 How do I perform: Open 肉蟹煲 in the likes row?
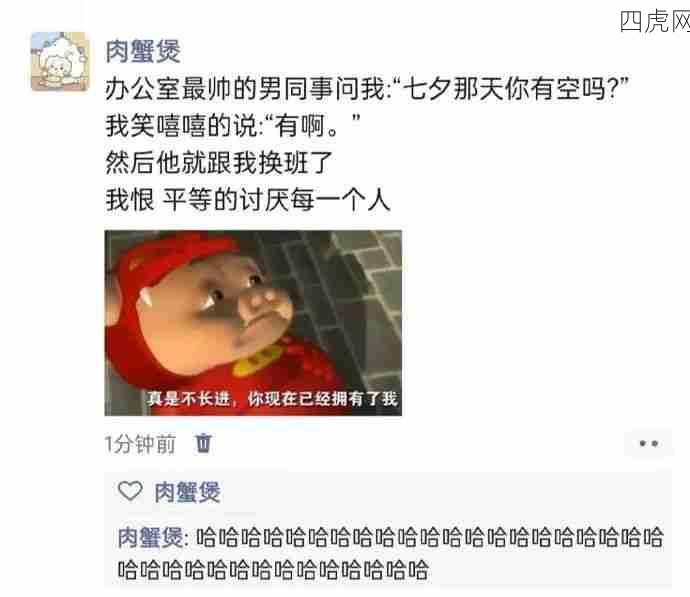click(187, 491)
